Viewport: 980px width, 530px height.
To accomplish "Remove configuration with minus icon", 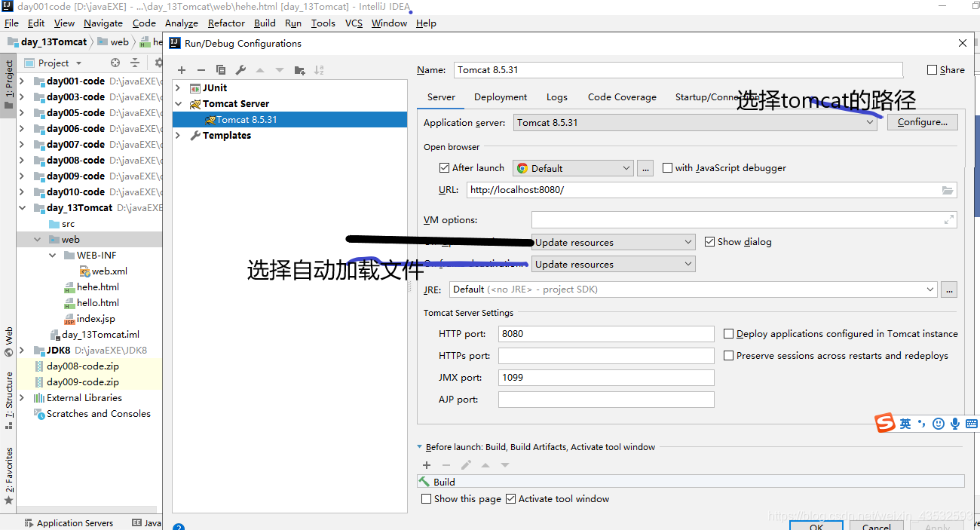I will [201, 70].
